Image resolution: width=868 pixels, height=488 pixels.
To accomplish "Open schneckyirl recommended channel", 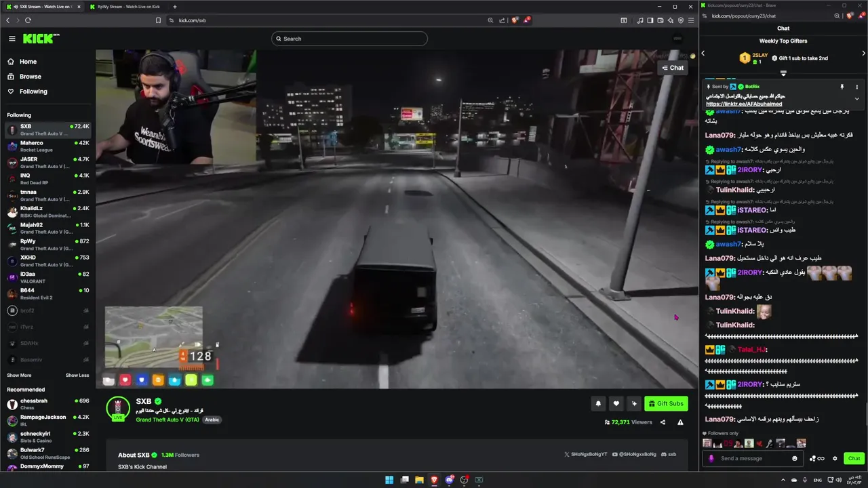I will (x=47, y=436).
